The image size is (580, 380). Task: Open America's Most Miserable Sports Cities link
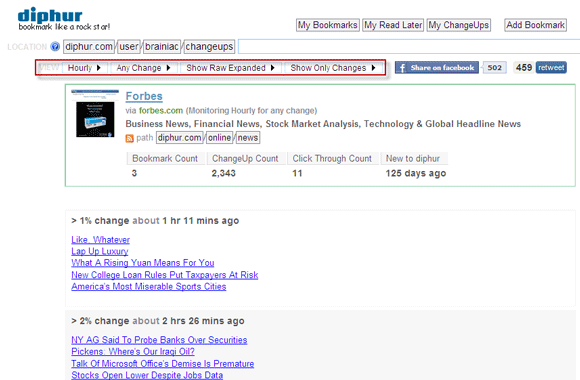point(149,286)
